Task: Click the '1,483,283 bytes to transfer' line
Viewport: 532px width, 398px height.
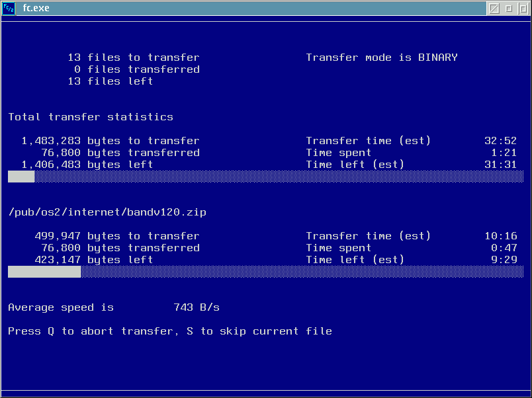Action: [111, 141]
